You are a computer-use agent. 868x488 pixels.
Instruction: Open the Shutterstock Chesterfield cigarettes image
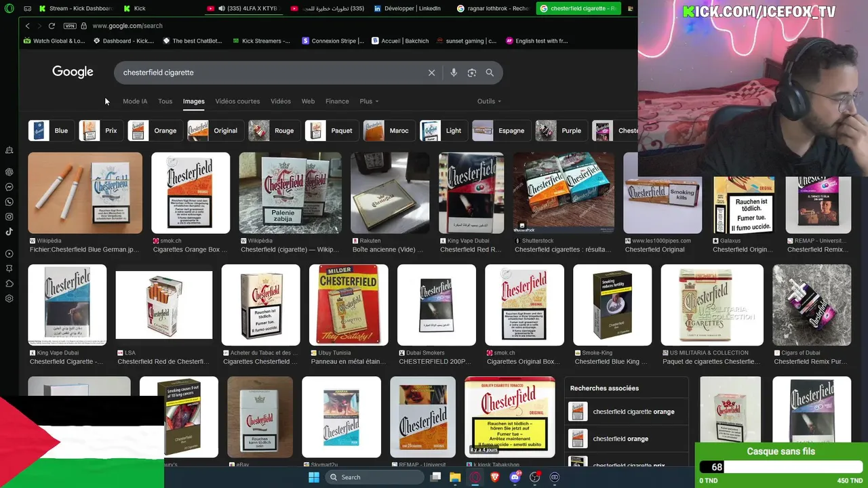click(x=564, y=193)
